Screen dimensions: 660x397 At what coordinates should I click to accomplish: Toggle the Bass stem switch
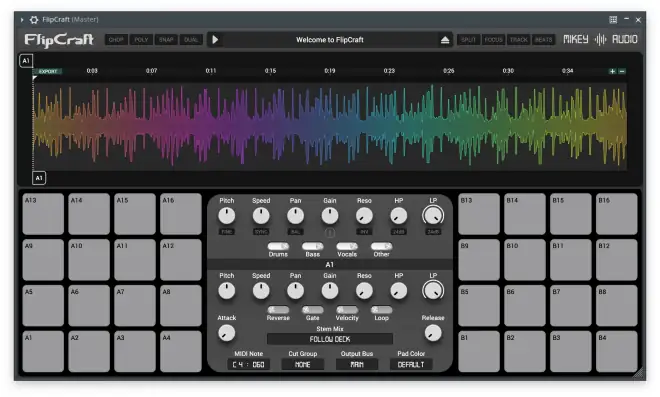(313, 246)
